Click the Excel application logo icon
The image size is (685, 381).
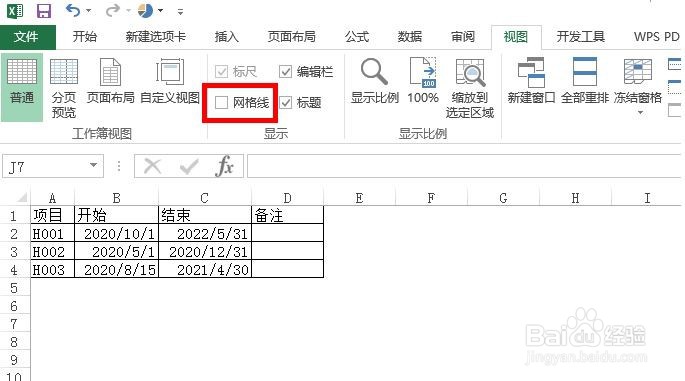15,11
